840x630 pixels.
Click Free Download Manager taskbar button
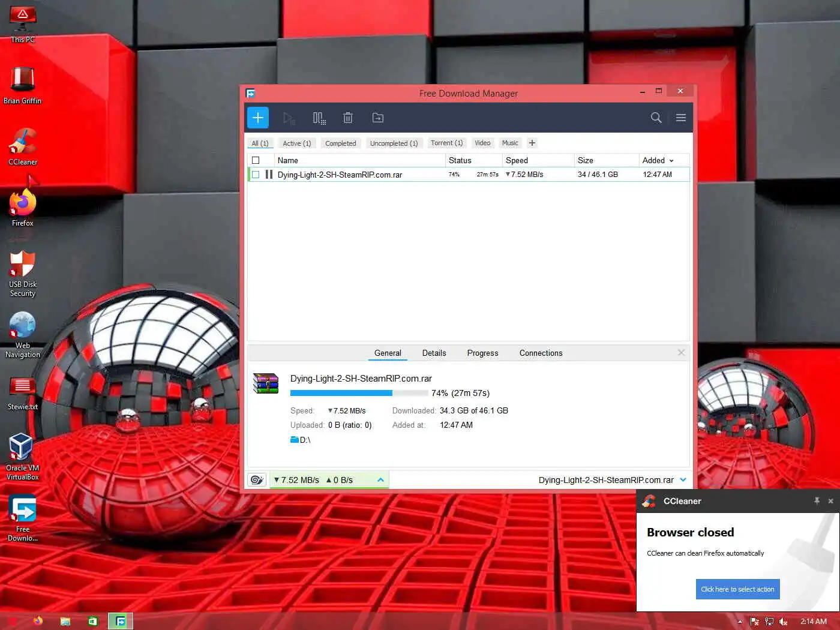click(x=121, y=621)
